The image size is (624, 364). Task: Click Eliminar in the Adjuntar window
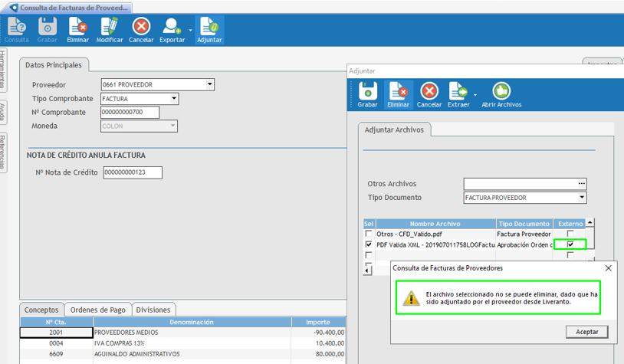point(399,95)
